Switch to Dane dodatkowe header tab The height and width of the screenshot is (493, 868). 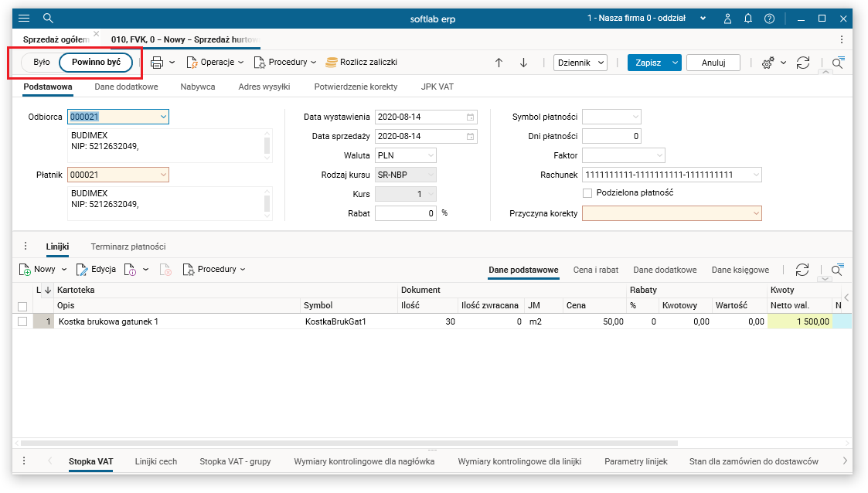[126, 87]
